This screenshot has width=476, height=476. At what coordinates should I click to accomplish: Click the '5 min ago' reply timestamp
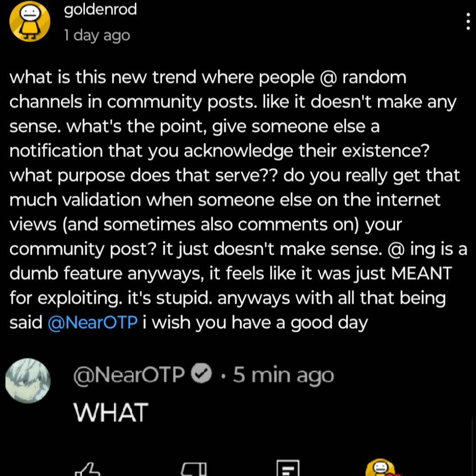tap(283, 375)
